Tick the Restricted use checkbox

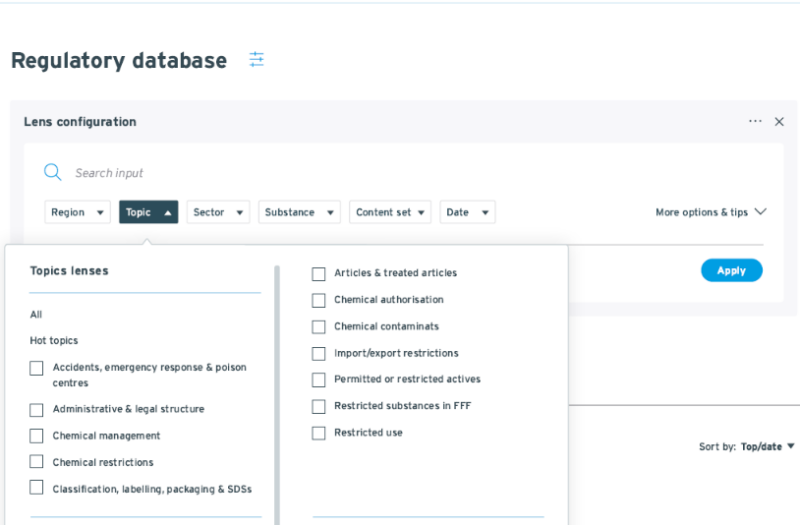point(318,433)
